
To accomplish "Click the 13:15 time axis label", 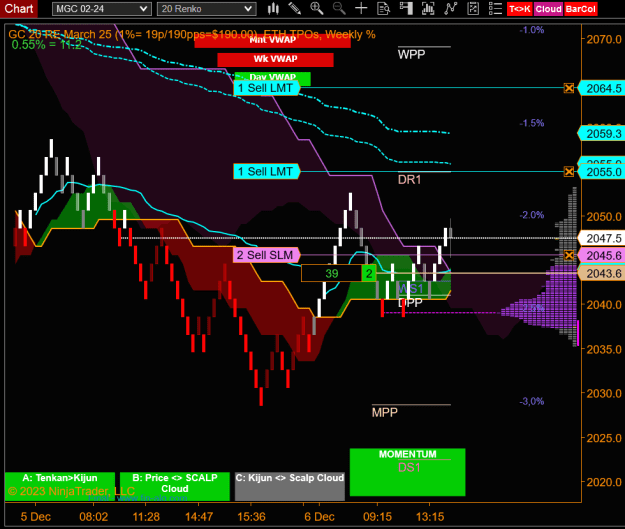I will [430, 517].
